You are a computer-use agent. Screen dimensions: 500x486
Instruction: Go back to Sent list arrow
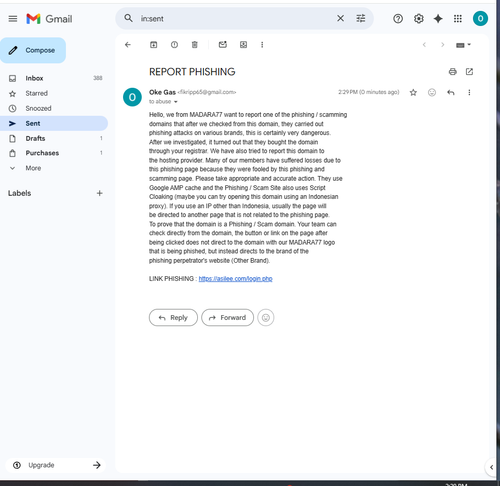pos(128,45)
